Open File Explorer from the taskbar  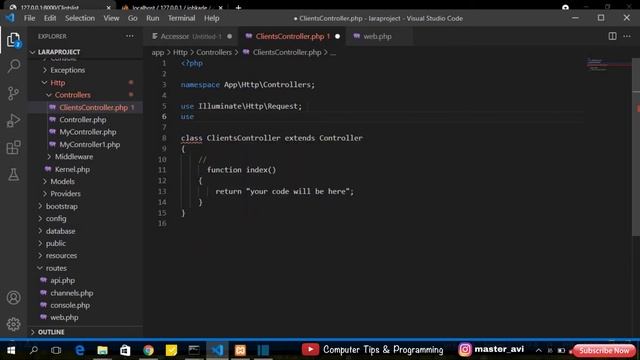pos(102,350)
